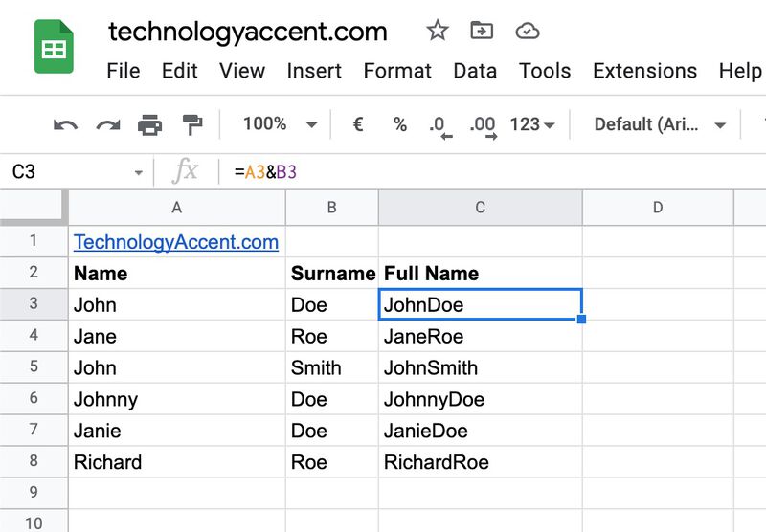Star the technologyaccent.com document
This screenshot has height=532, width=766.
click(438, 31)
